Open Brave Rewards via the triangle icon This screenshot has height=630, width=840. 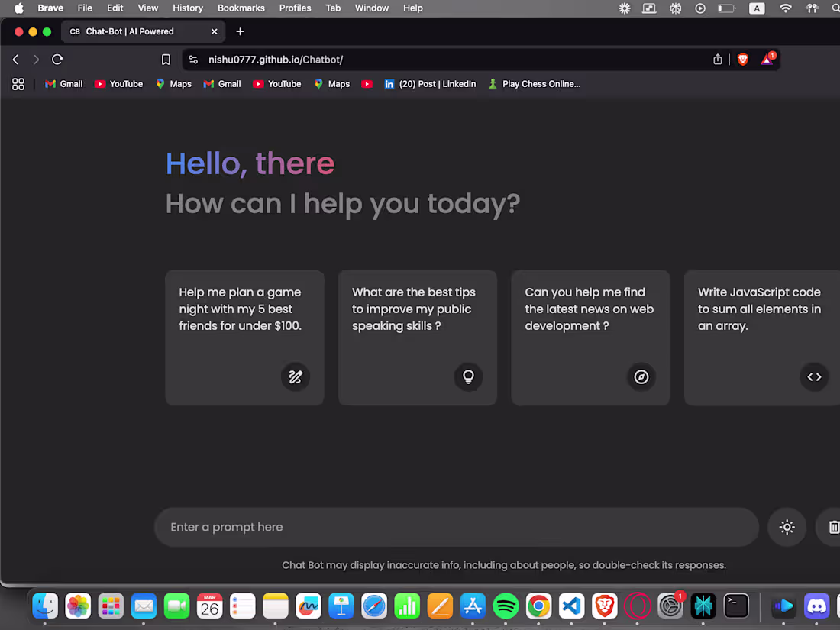pos(767,59)
